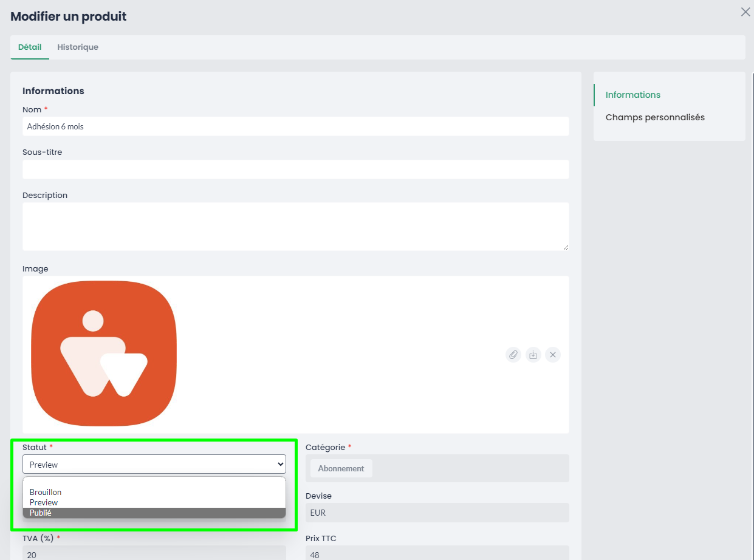Click the orange product image thumbnail

(104, 353)
